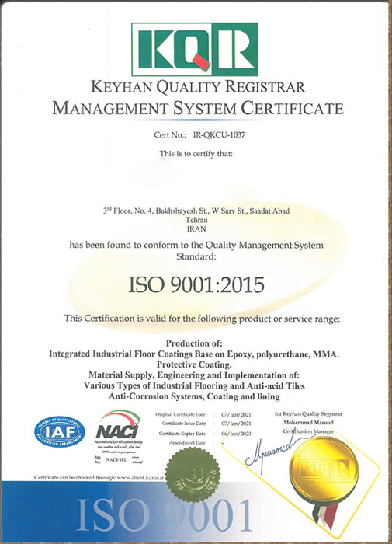Click the green embossed seal

(x=193, y=474)
